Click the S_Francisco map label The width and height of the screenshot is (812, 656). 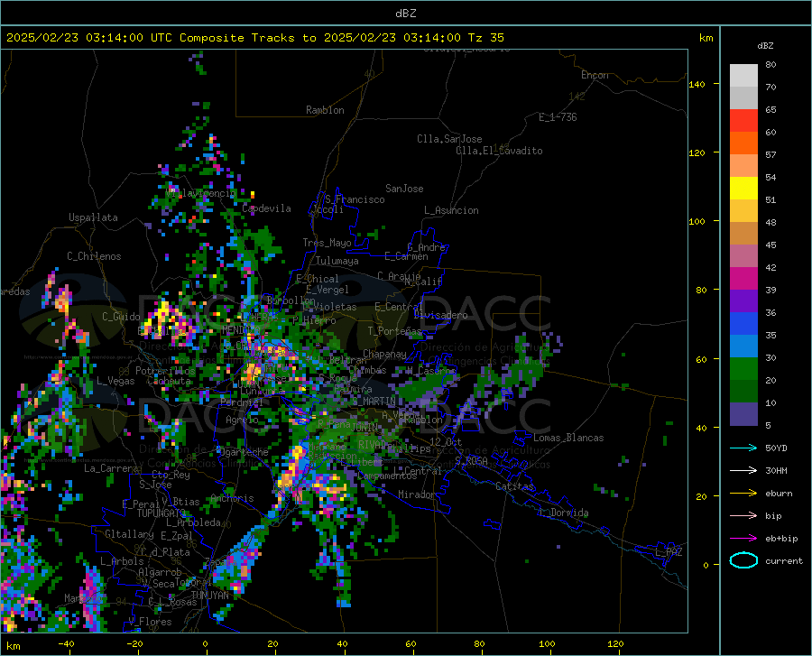(355, 199)
